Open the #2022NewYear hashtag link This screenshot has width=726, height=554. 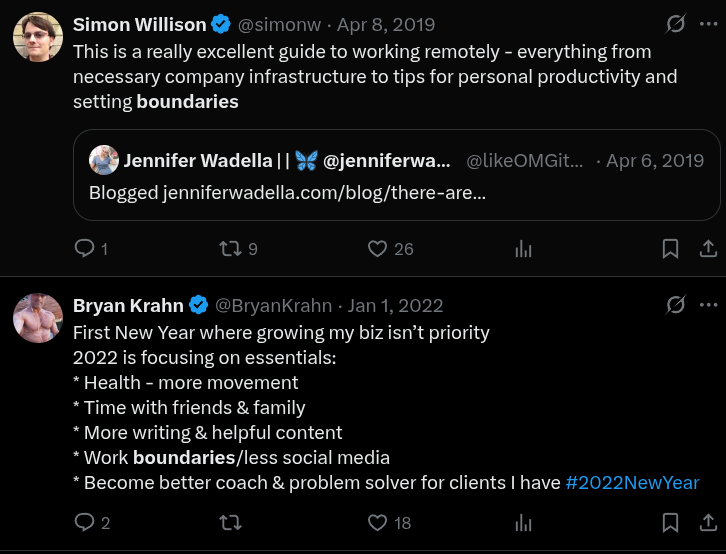tap(632, 483)
